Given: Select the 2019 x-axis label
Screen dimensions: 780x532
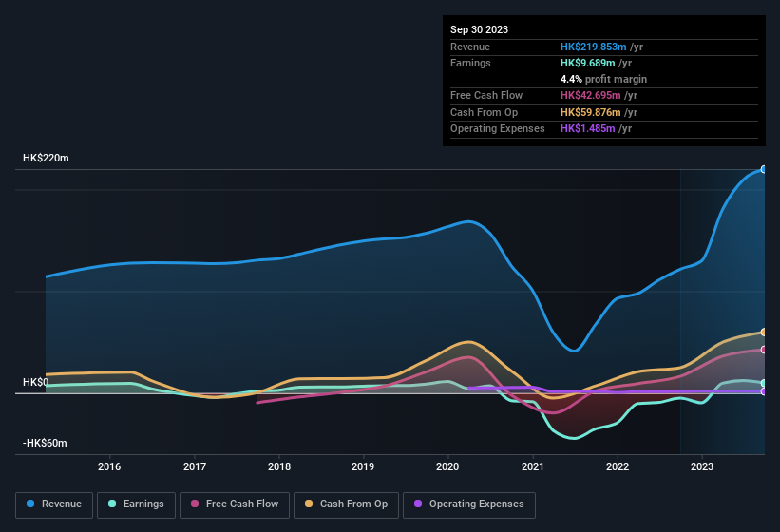Looking at the screenshot, I should [363, 466].
